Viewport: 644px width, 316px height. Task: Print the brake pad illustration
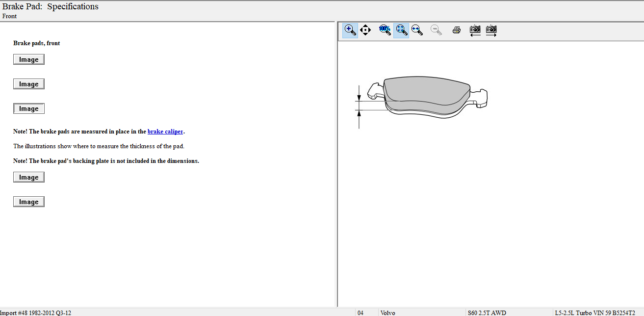click(x=456, y=30)
